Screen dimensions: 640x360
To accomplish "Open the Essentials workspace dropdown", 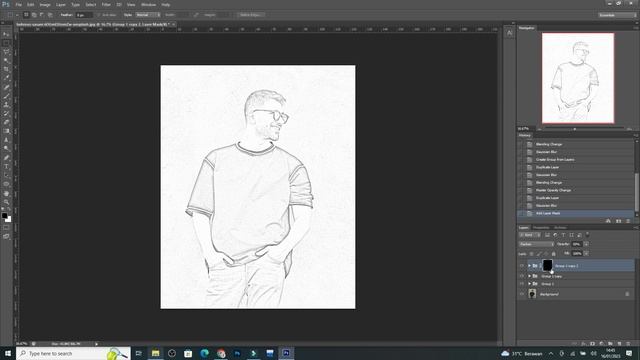I will tap(617, 15).
